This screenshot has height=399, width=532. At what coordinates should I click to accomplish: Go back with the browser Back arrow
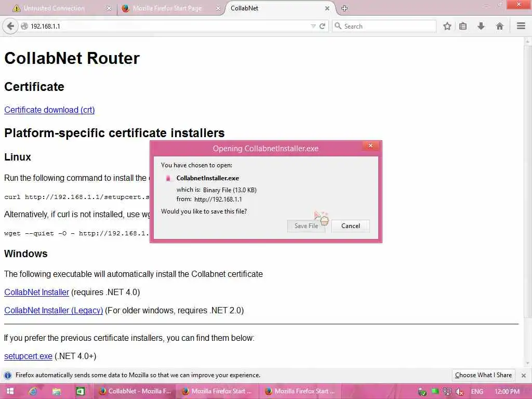tap(10, 26)
